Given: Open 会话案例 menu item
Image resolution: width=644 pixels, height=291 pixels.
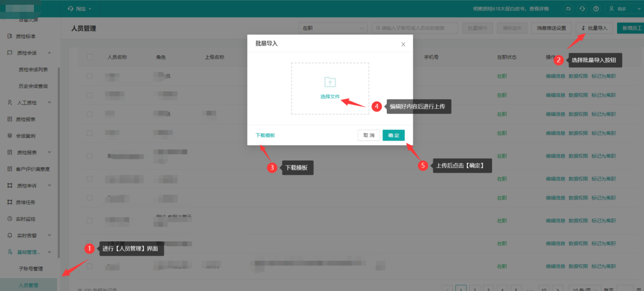Looking at the screenshot, I should click(x=26, y=135).
